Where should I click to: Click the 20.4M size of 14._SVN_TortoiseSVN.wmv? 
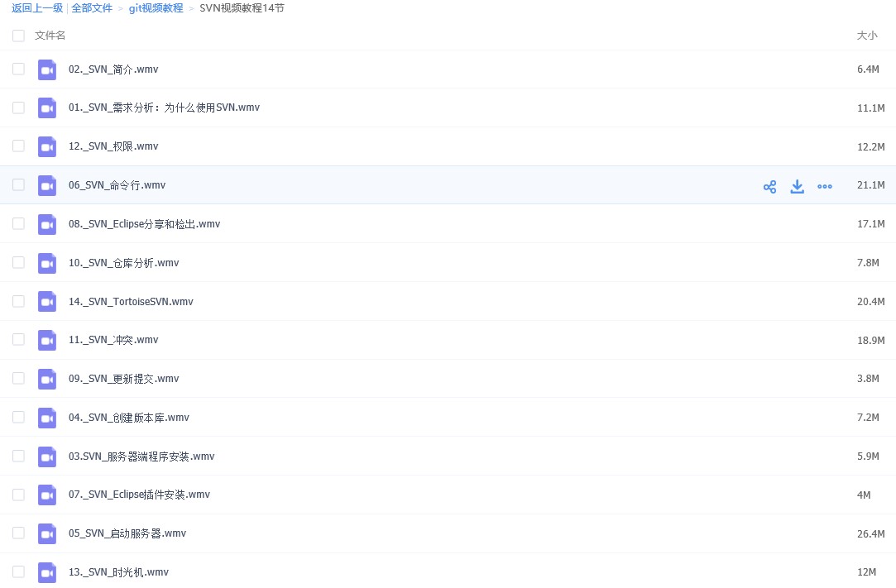tap(871, 302)
